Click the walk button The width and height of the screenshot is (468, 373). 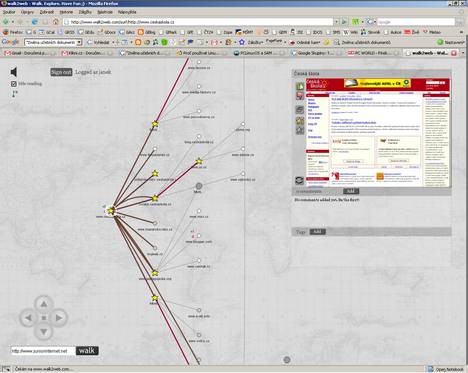click(x=87, y=350)
